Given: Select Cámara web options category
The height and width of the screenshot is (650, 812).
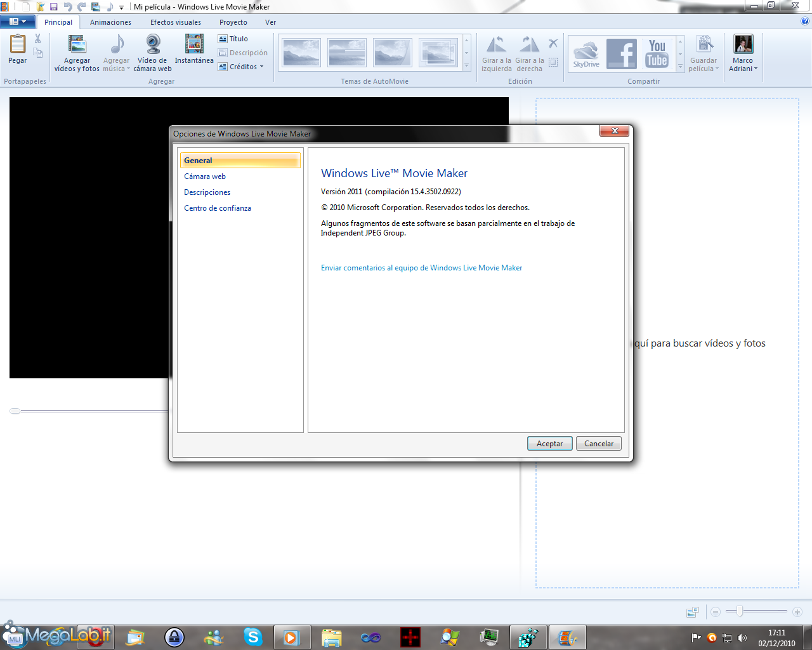Looking at the screenshot, I should [205, 176].
